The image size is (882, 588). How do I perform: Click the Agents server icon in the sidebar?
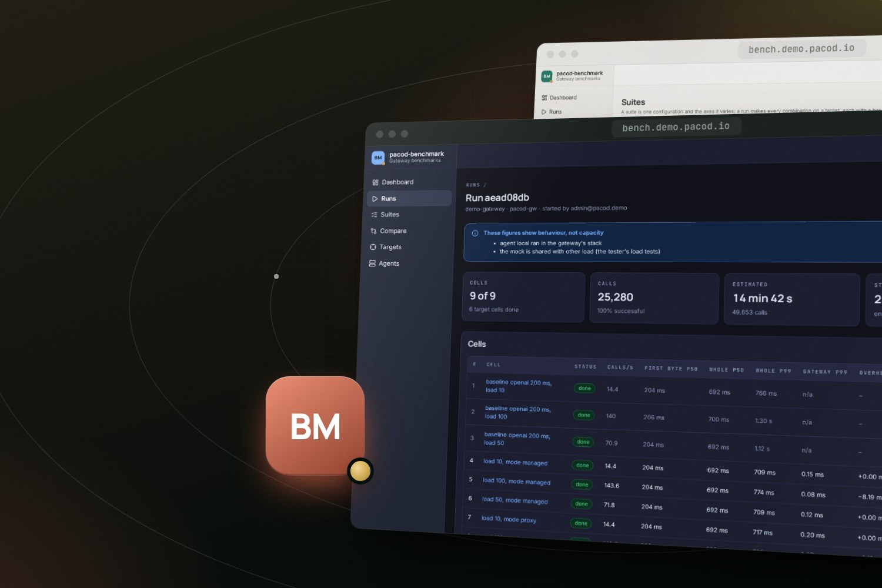372,263
